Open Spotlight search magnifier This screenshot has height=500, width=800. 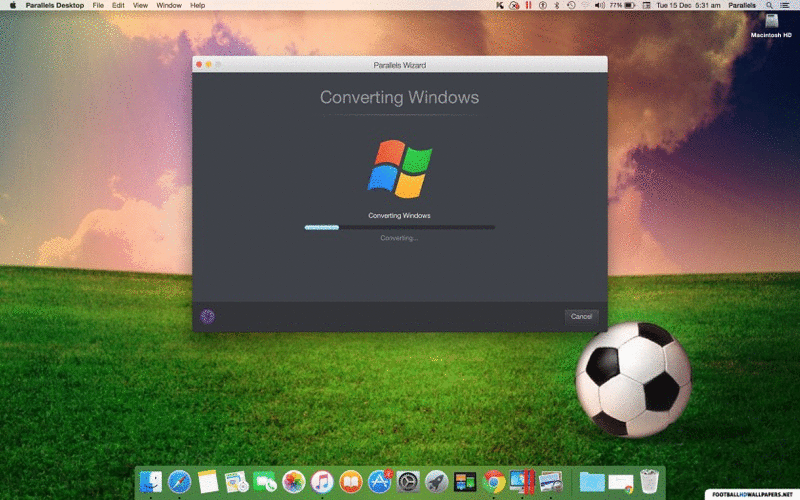click(x=769, y=5)
